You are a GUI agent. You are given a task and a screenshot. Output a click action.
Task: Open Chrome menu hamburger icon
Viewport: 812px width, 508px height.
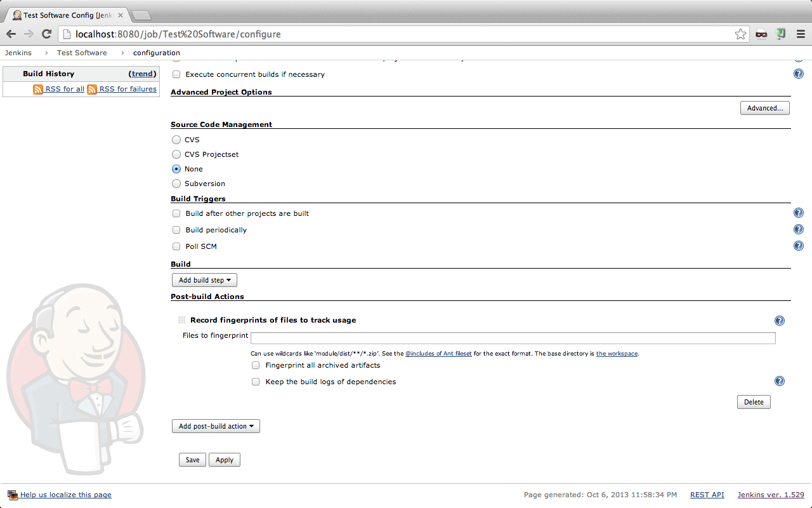(x=801, y=34)
